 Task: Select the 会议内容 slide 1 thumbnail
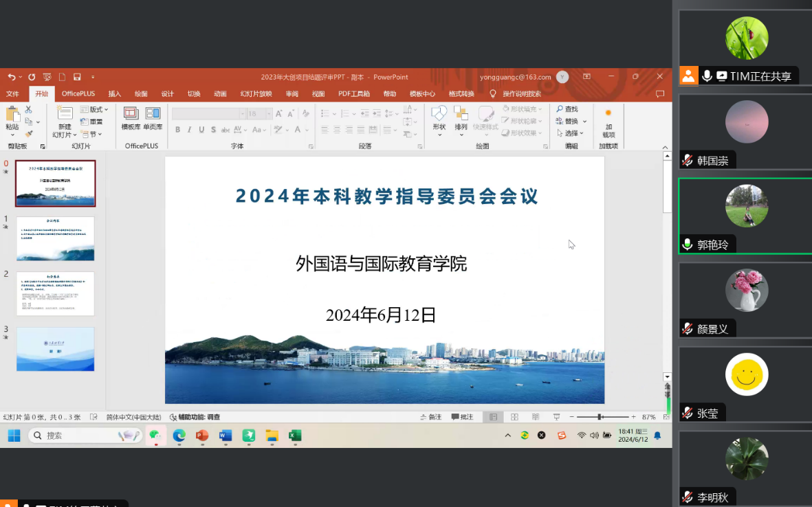[55, 238]
